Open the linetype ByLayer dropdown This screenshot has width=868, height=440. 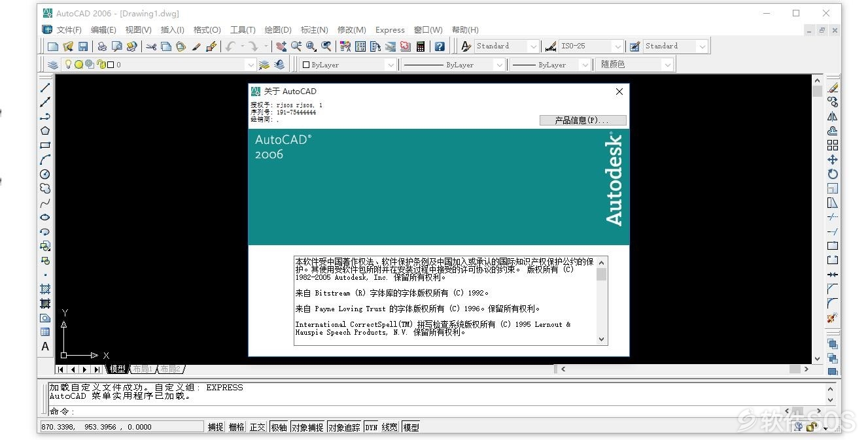pos(499,65)
